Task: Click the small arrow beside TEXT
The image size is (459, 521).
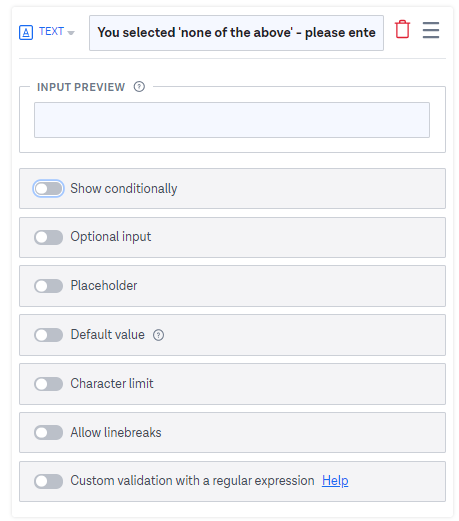Action: click(71, 33)
